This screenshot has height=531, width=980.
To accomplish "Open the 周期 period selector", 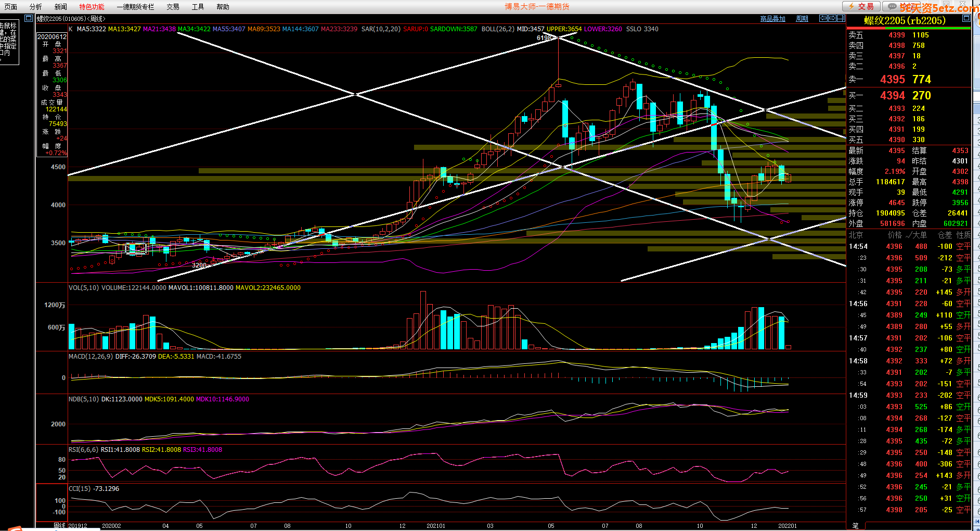I will pos(802,19).
